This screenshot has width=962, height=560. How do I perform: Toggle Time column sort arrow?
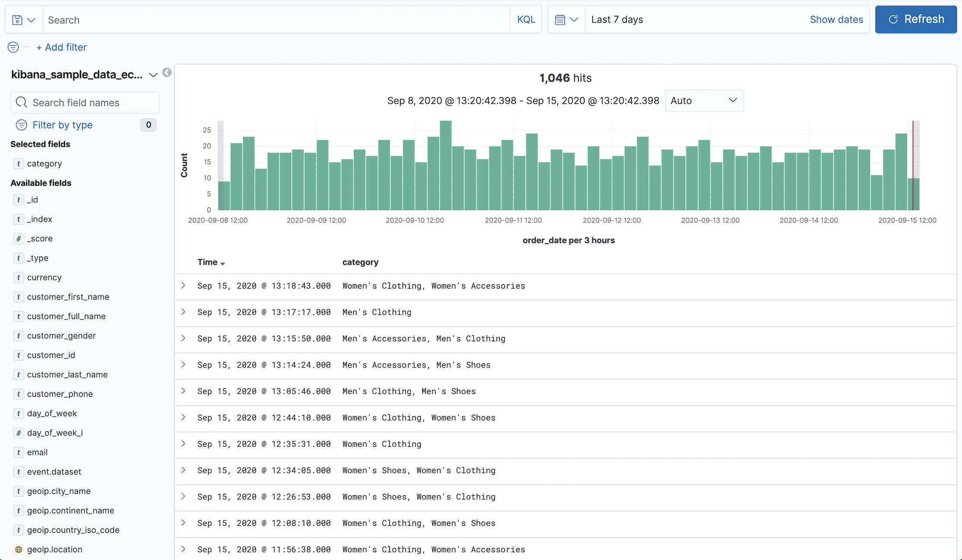click(223, 263)
